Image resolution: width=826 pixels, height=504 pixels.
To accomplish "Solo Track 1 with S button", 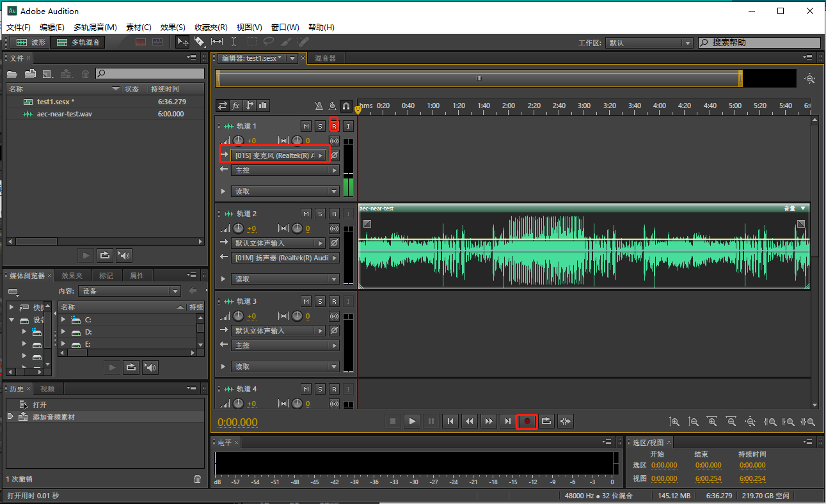I will [x=320, y=126].
